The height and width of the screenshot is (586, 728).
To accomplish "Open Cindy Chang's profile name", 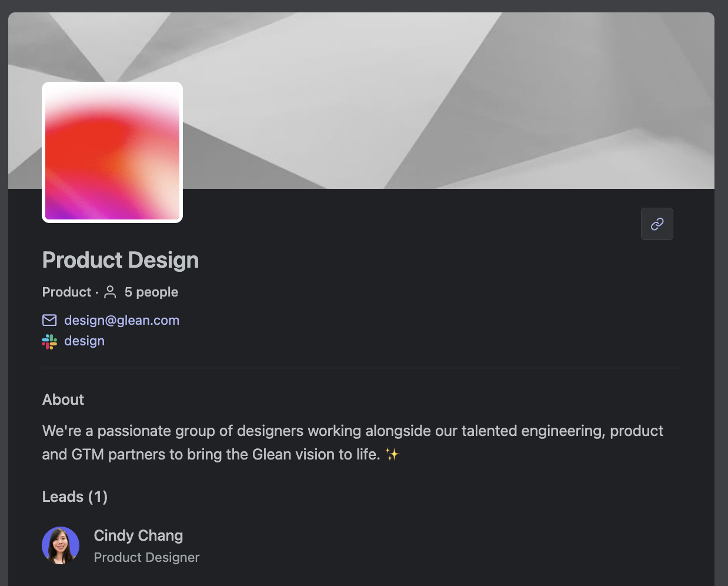I will [x=138, y=535].
